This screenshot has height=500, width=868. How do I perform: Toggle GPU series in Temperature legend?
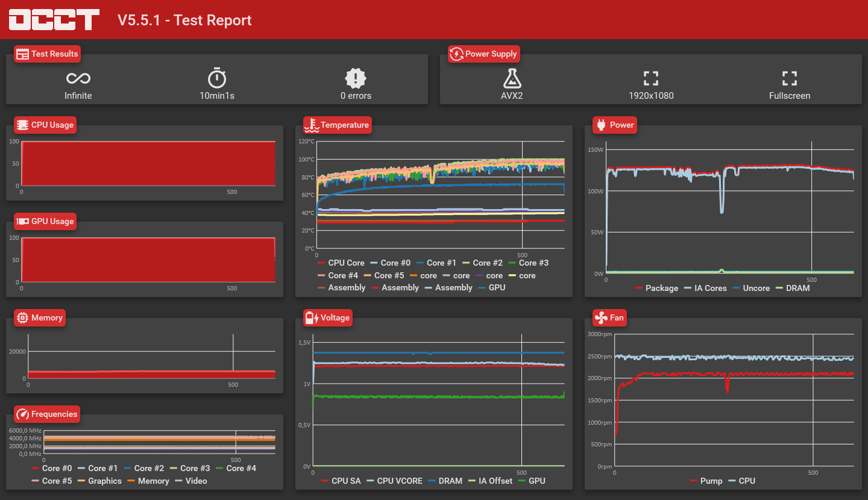point(492,288)
